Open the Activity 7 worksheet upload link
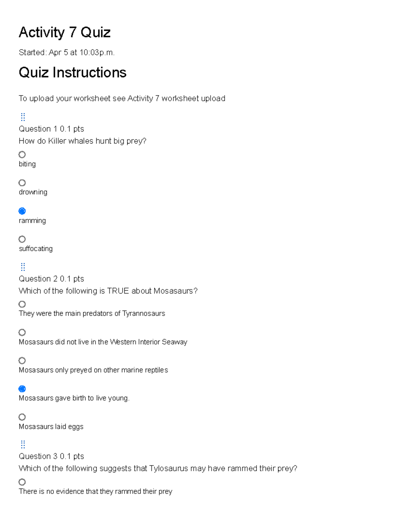411x532 pixels. [176, 98]
